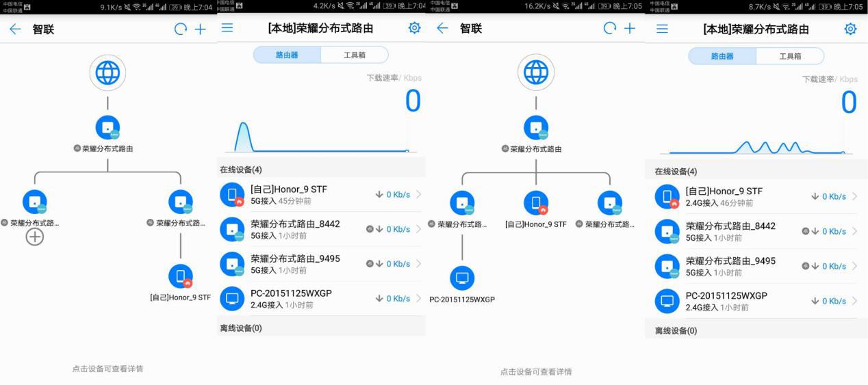Tap [自己]Honor_9 STF label hanging below child router
Screen dimensions: 868x385
181,297
